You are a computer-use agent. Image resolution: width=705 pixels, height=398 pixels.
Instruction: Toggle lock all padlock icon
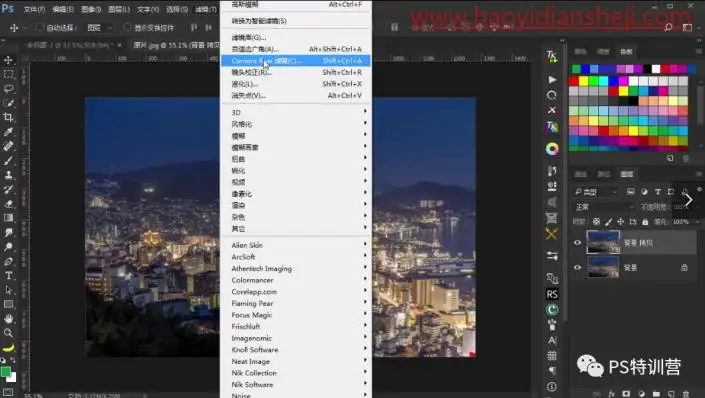[645, 222]
